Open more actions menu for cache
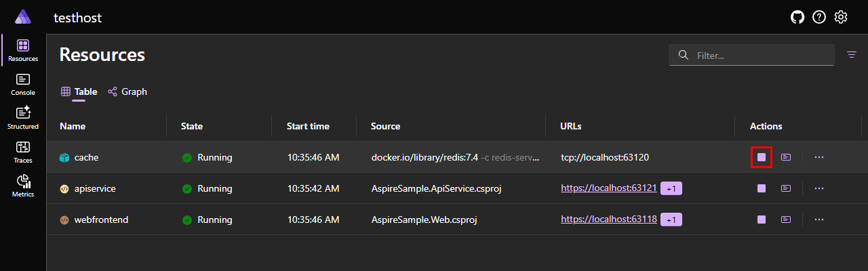This screenshot has width=868, height=271. pyautogui.click(x=819, y=157)
